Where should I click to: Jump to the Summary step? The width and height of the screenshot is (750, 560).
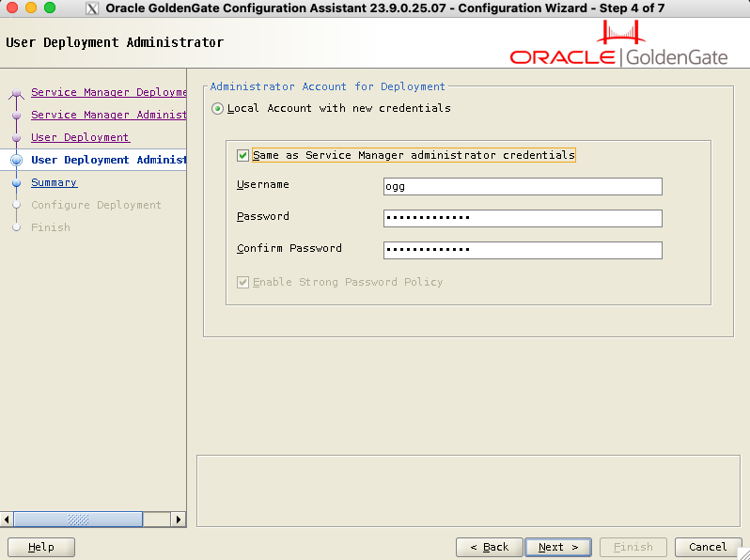54,182
